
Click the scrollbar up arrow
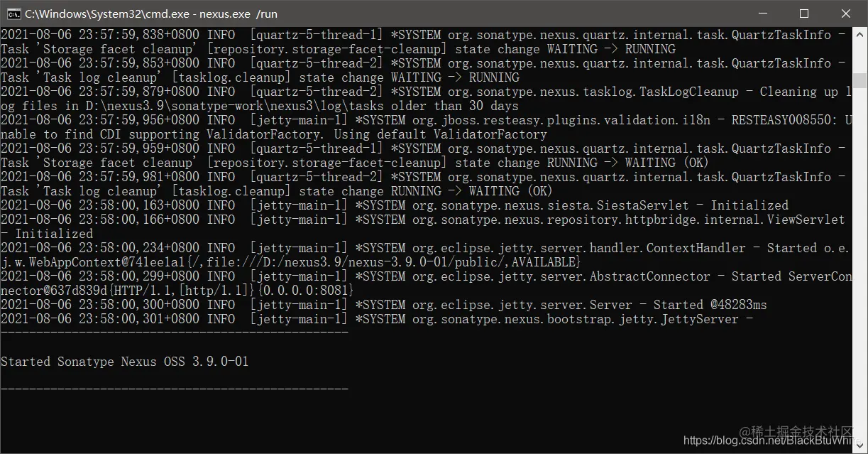(x=860, y=34)
